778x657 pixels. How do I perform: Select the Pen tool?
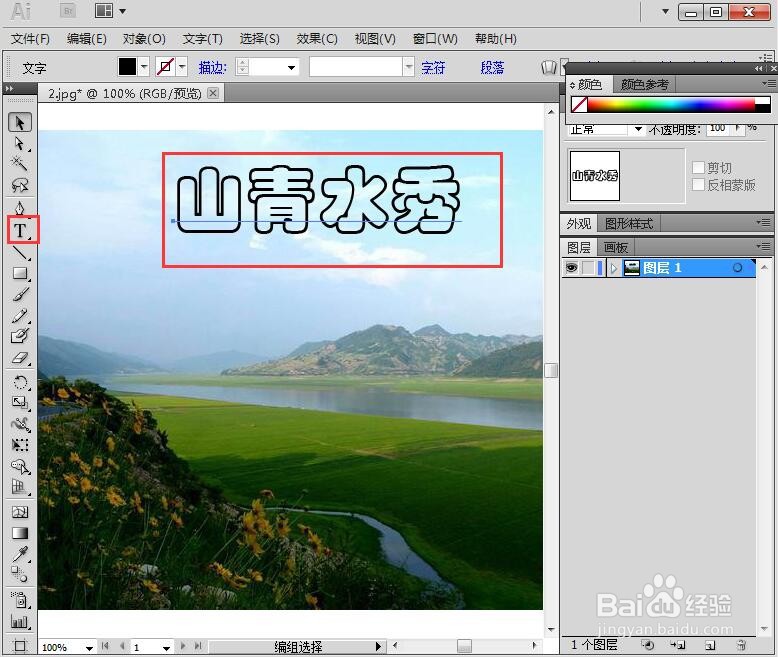[20, 207]
